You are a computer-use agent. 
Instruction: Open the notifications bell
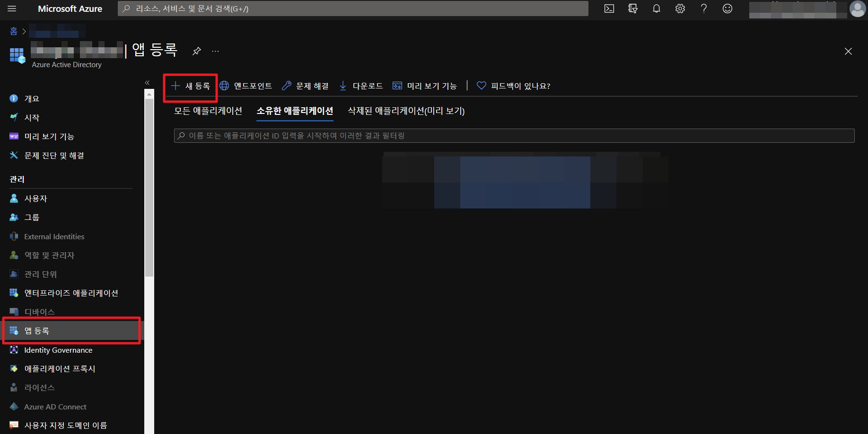click(x=656, y=9)
